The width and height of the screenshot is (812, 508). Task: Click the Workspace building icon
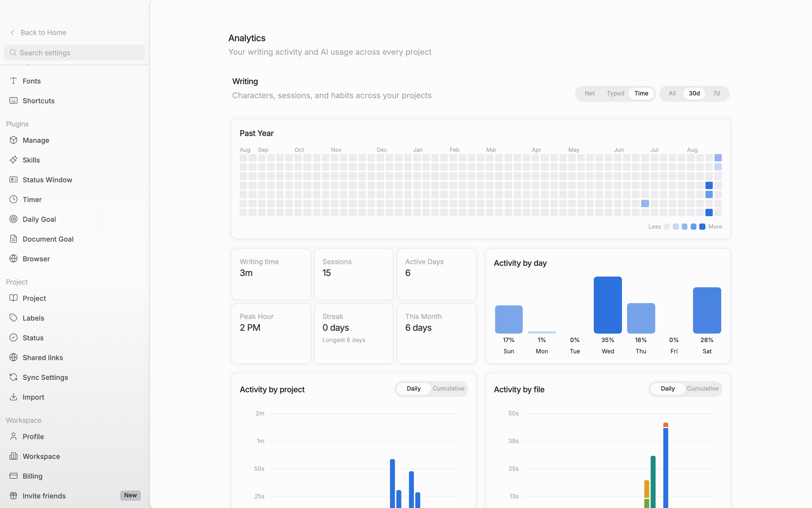pyautogui.click(x=14, y=456)
